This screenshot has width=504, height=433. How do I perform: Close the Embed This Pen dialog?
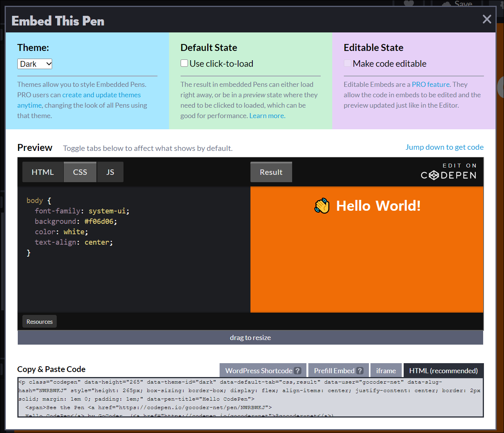pyautogui.click(x=487, y=19)
